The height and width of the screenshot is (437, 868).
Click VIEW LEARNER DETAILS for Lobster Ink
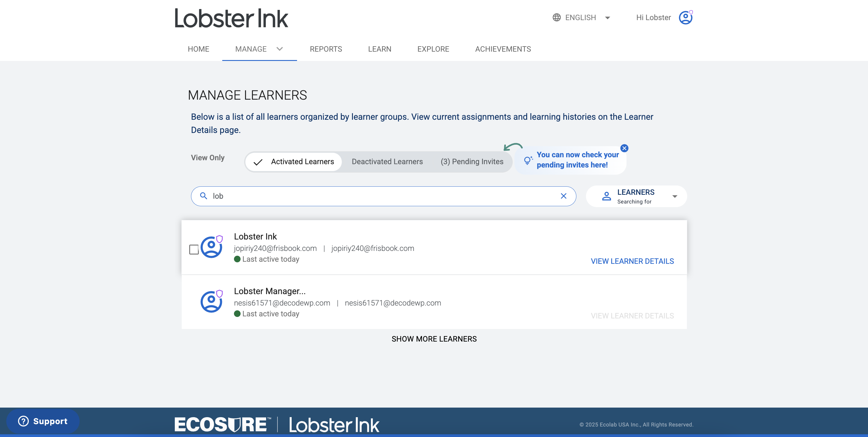click(x=632, y=261)
